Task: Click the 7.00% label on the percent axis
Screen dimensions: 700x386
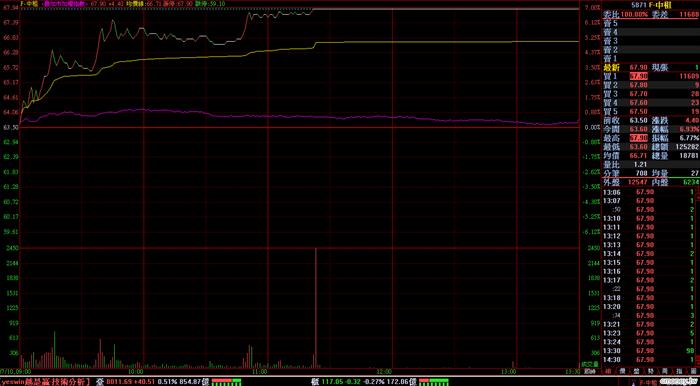Action: (x=592, y=8)
